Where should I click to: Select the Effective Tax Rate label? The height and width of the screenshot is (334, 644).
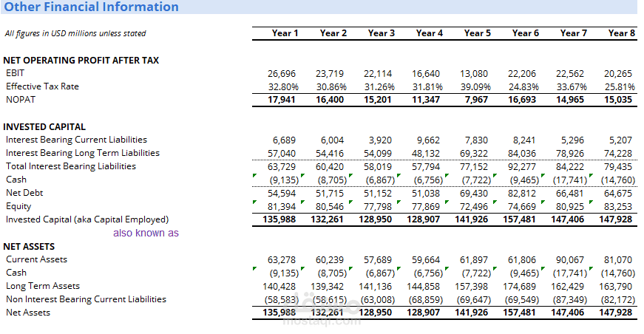(42, 86)
